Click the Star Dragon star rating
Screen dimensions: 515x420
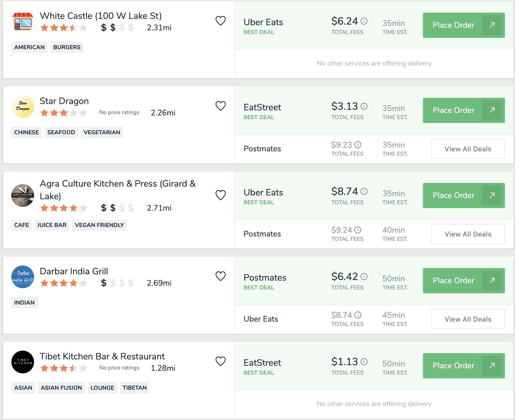pyautogui.click(x=64, y=113)
